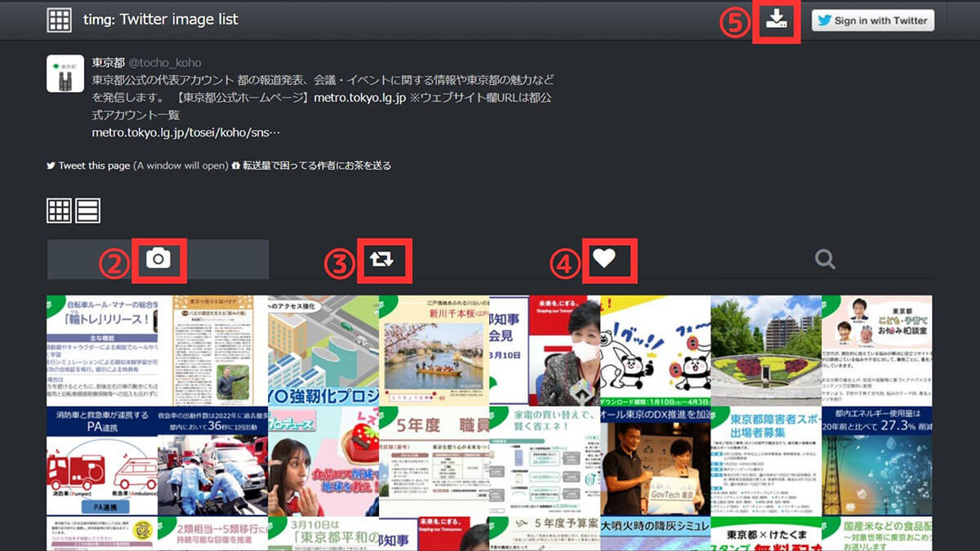Screen dimensions: 980x551
Task: Click the 東京都 display name
Action: pos(108,63)
